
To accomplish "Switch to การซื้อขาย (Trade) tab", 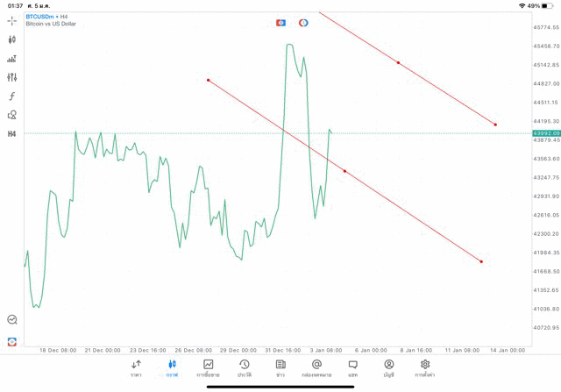I will click(209, 367).
